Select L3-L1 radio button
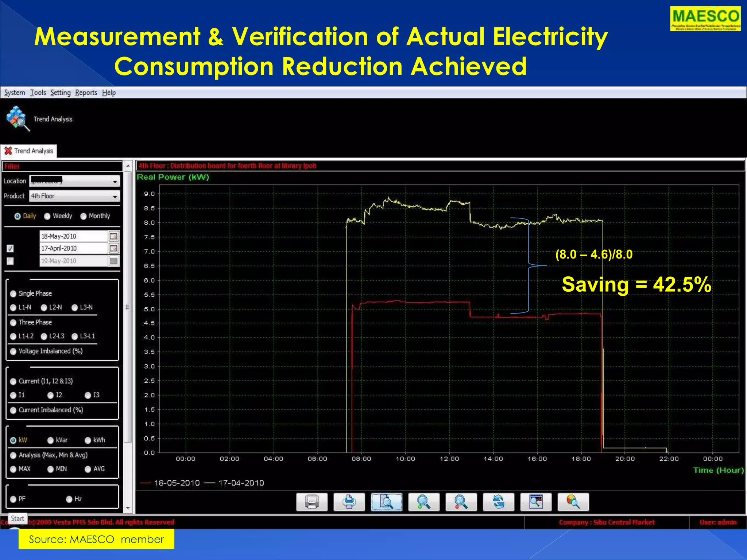This screenshot has width=747, height=560. point(75,336)
